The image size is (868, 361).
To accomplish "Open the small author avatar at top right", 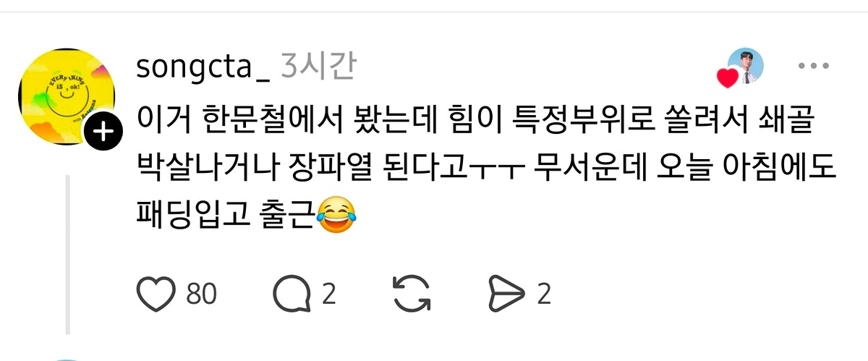I will [745, 66].
